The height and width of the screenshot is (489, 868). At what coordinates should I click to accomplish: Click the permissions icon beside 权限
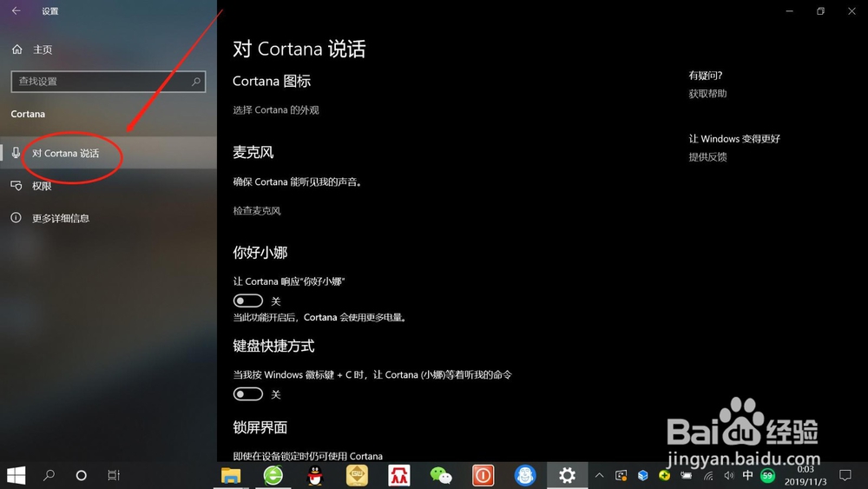[x=16, y=186]
